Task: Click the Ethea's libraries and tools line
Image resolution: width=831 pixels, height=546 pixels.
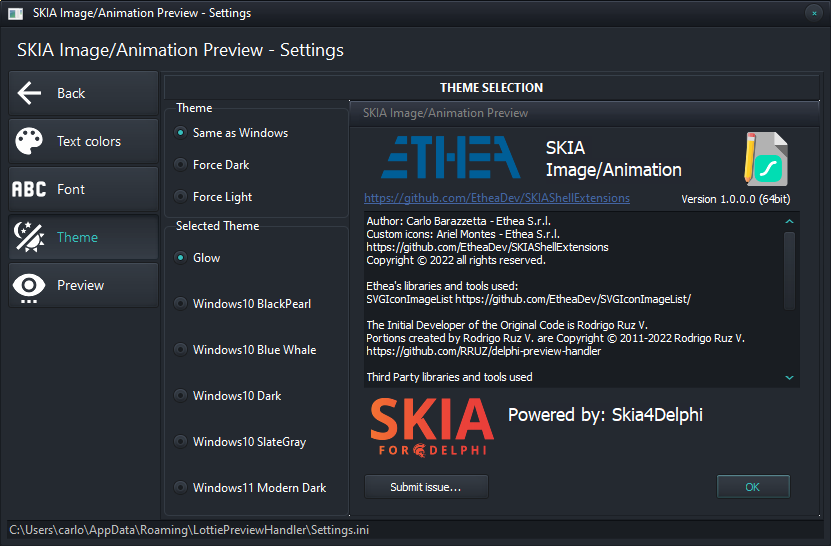Action: [x=442, y=286]
